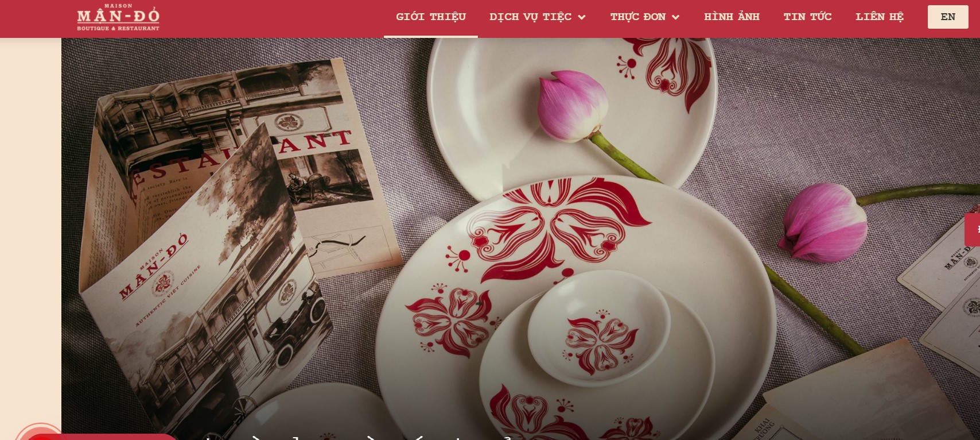Open the Tin Tức news page
The height and width of the screenshot is (440, 980).
pos(807,17)
